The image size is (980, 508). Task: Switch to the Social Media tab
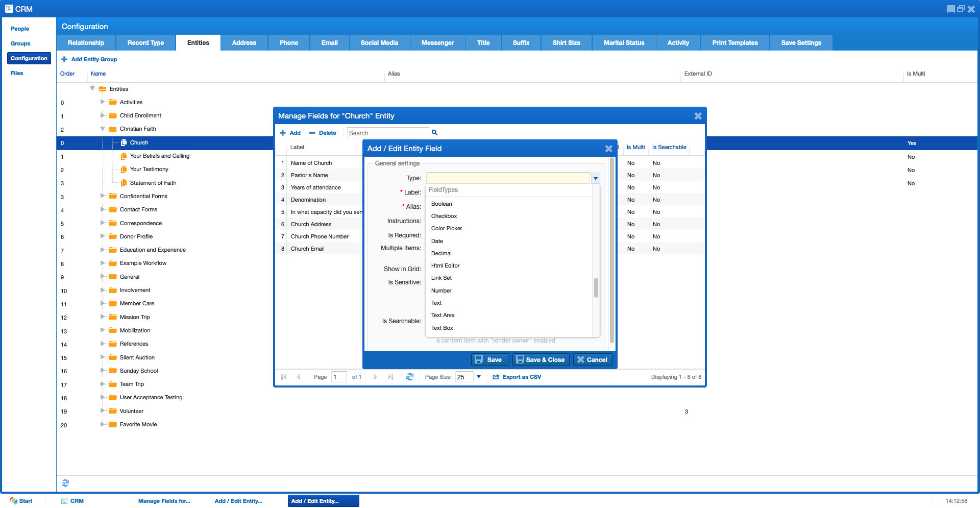point(379,43)
